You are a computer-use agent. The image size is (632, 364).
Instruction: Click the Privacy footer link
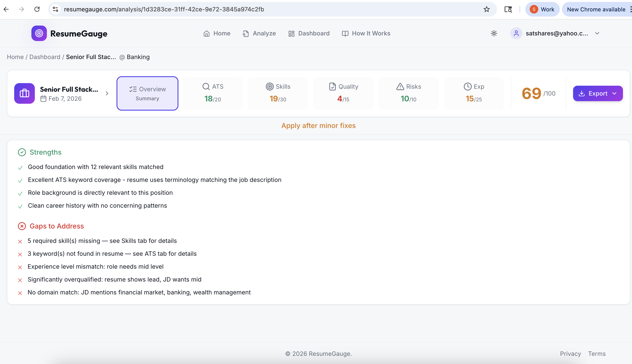570,353
